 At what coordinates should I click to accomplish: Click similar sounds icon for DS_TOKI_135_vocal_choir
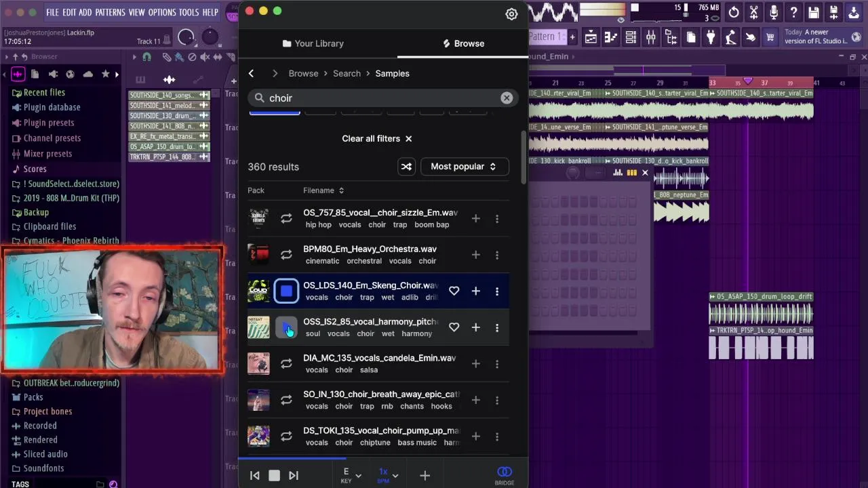click(x=286, y=436)
